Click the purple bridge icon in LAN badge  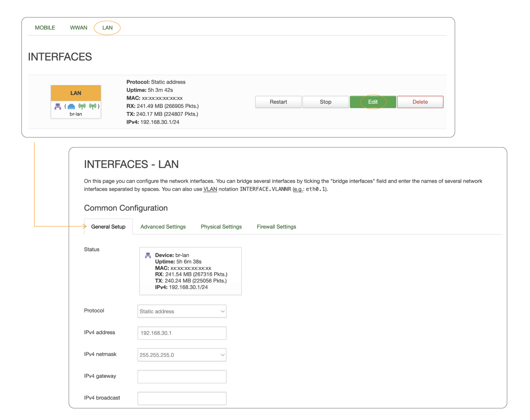(58, 106)
